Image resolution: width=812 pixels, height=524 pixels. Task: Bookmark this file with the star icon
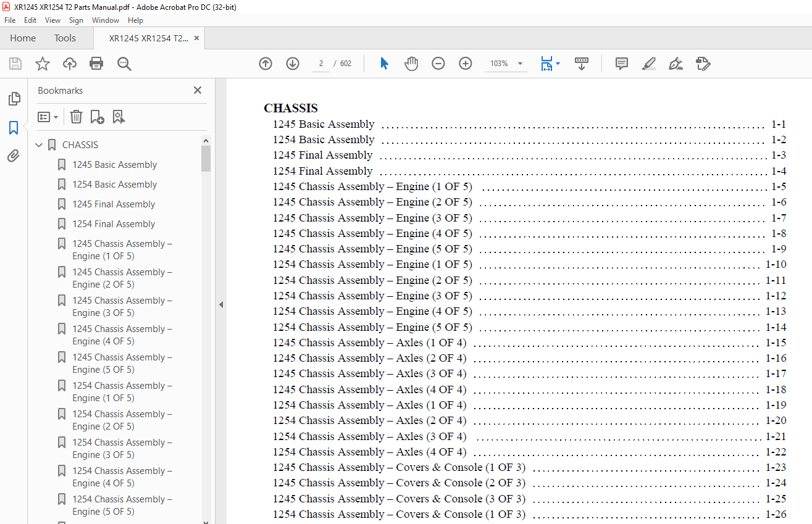pos(43,64)
